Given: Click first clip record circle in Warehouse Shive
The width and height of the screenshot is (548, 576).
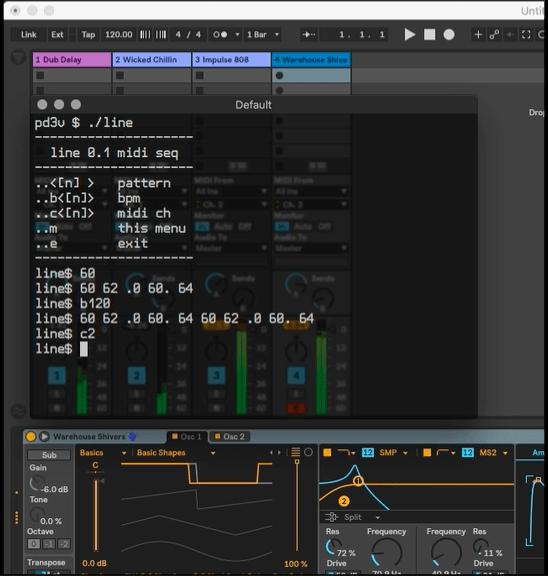Looking at the screenshot, I should click(280, 75).
